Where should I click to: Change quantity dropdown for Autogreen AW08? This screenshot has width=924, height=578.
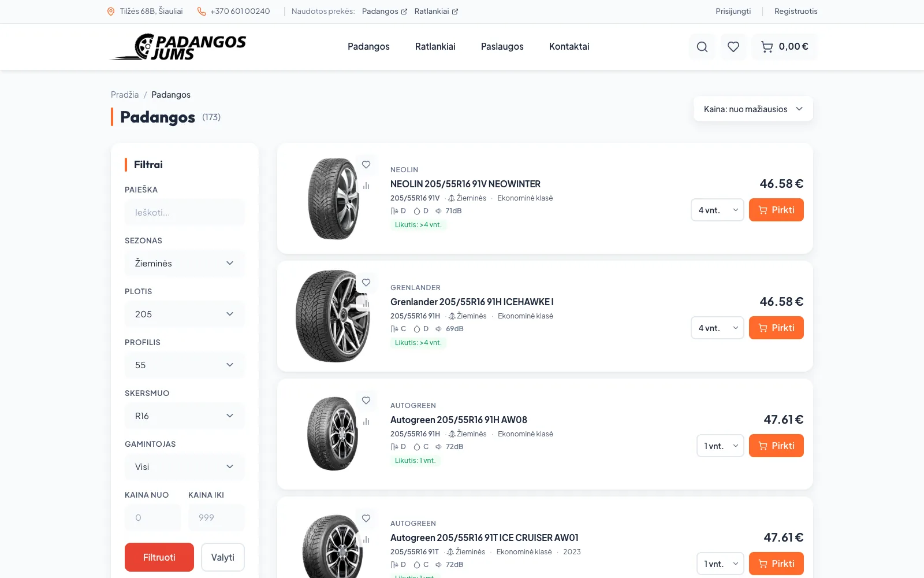click(x=720, y=446)
